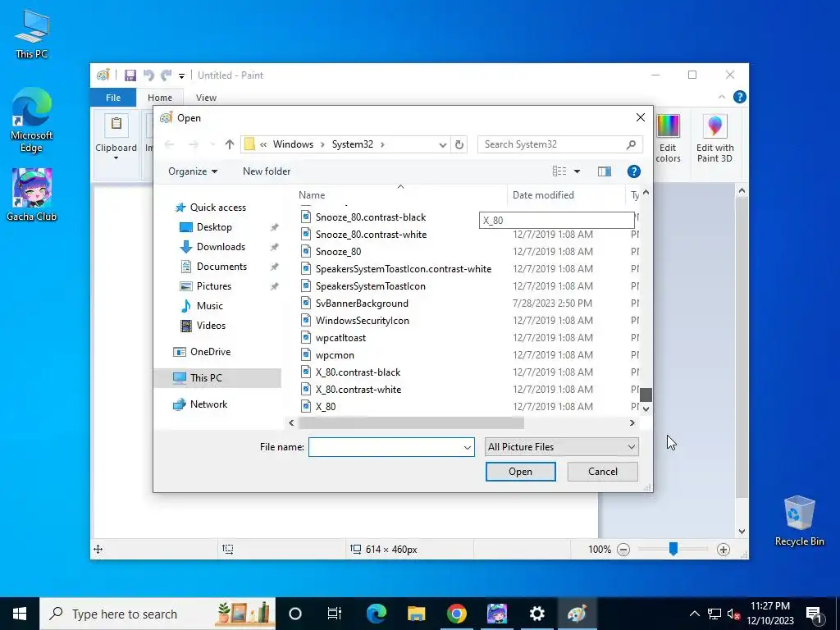The image size is (840, 630).
Task: Open File Explorer from taskbar
Action: [x=416, y=614]
